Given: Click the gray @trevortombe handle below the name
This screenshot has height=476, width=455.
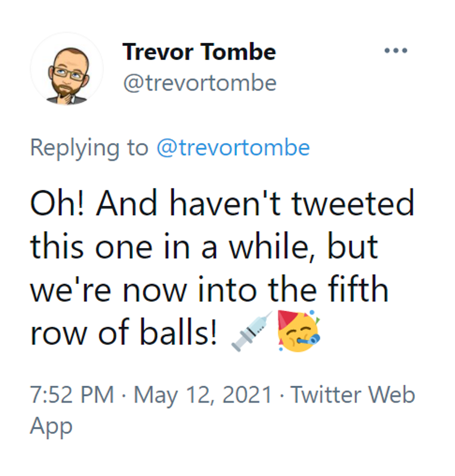Looking at the screenshot, I should click(x=199, y=83).
